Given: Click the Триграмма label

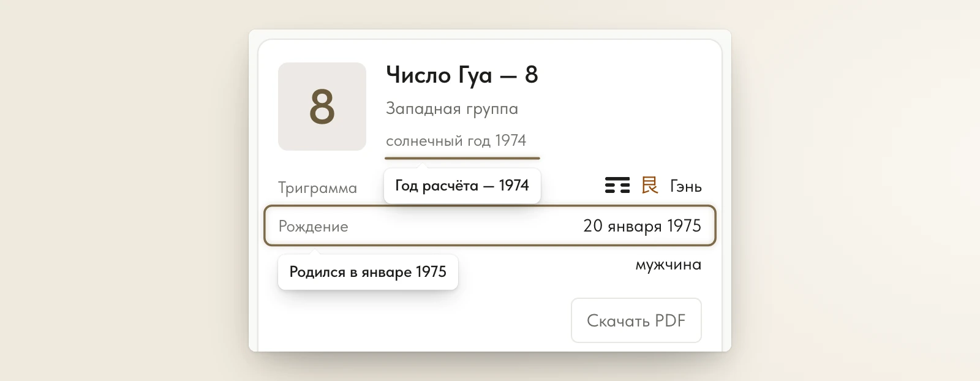Looking at the screenshot, I should tap(317, 187).
